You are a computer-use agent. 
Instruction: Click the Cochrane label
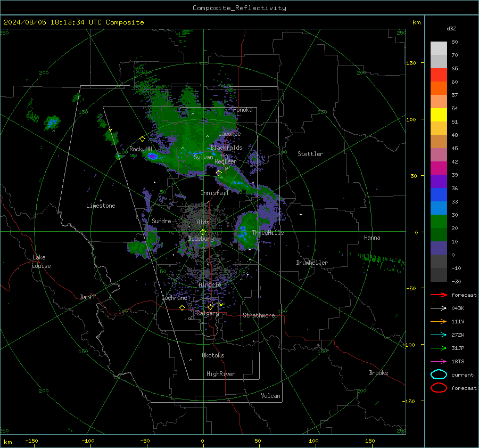click(174, 298)
